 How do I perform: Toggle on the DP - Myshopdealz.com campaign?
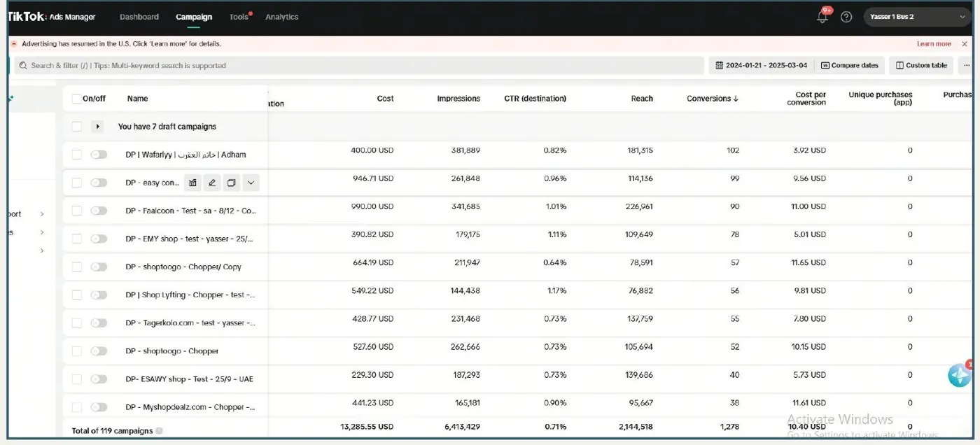(99, 407)
